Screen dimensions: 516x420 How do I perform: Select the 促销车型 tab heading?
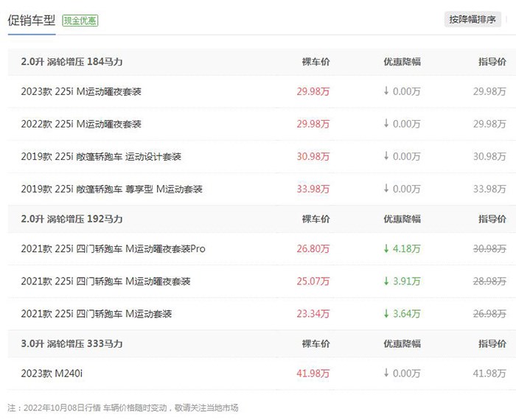[31, 21]
